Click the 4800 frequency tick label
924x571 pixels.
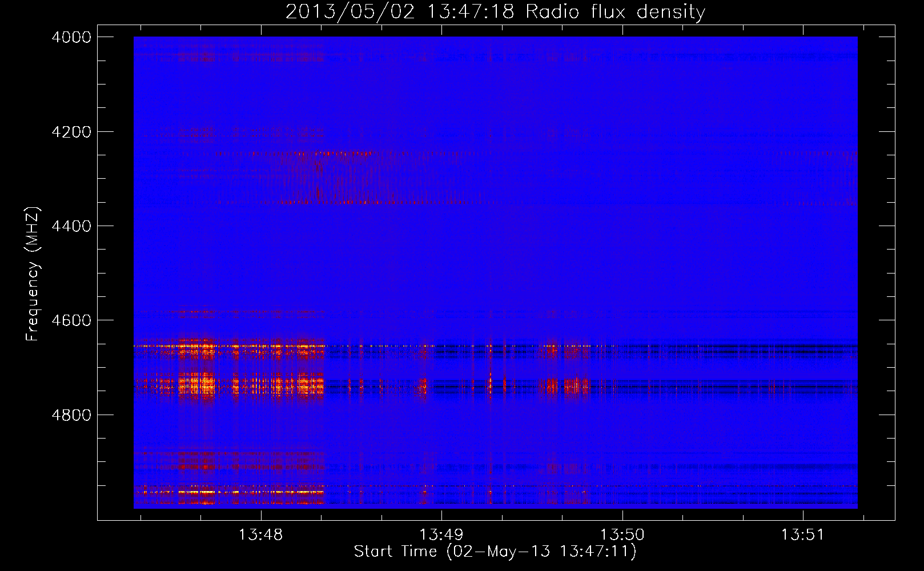pos(71,415)
